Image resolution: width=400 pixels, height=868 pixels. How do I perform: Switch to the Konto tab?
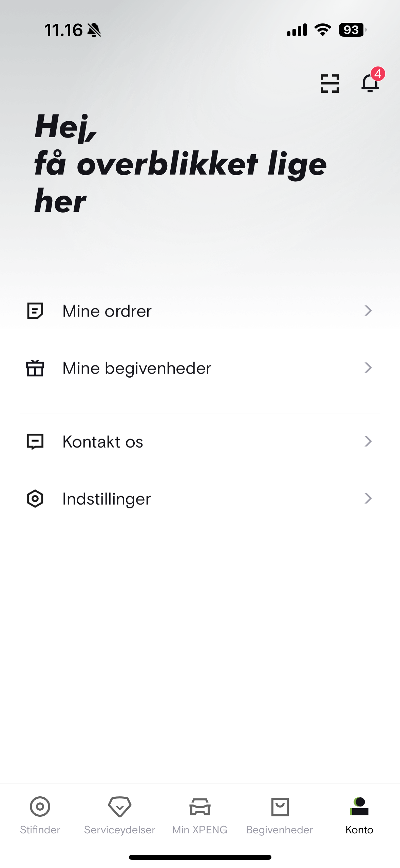pos(359,815)
